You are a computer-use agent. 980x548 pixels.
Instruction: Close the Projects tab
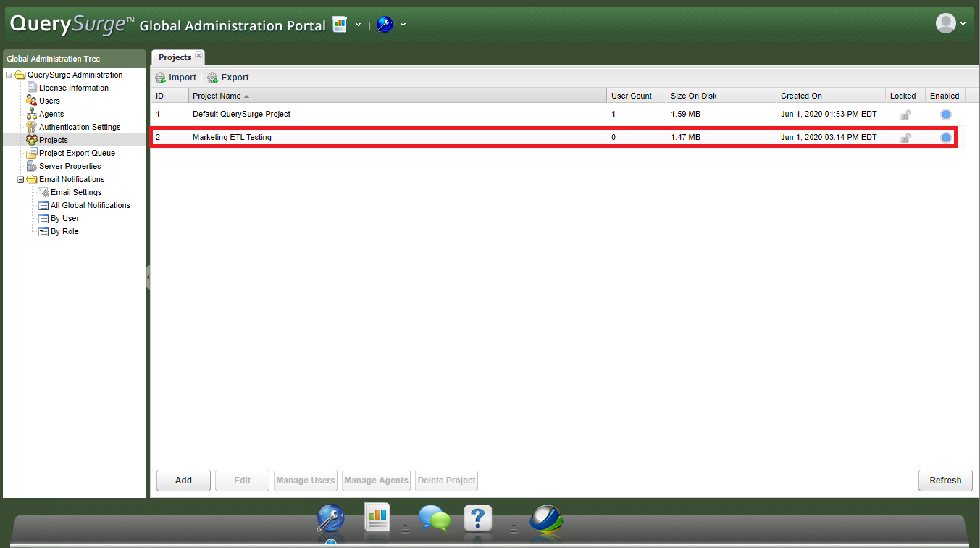198,56
